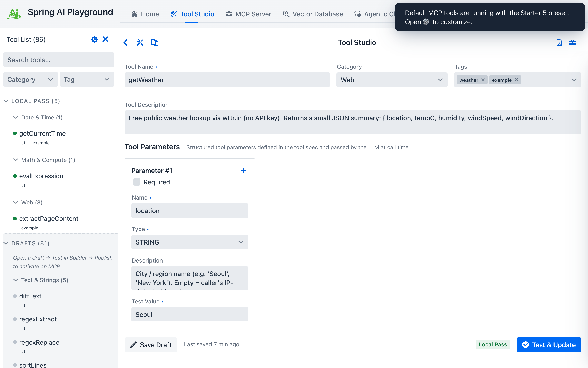Toggle the Required checkbox
588x368 pixels.
coord(137,182)
